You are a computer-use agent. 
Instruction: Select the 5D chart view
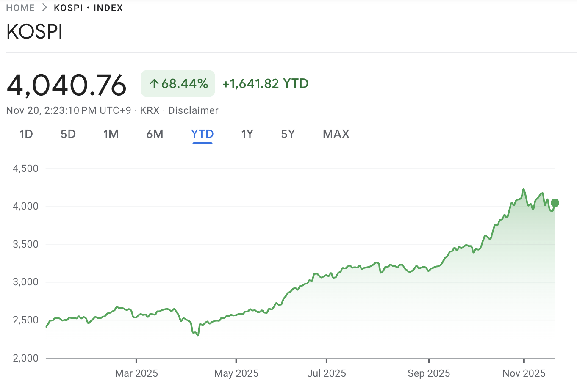pos(68,134)
